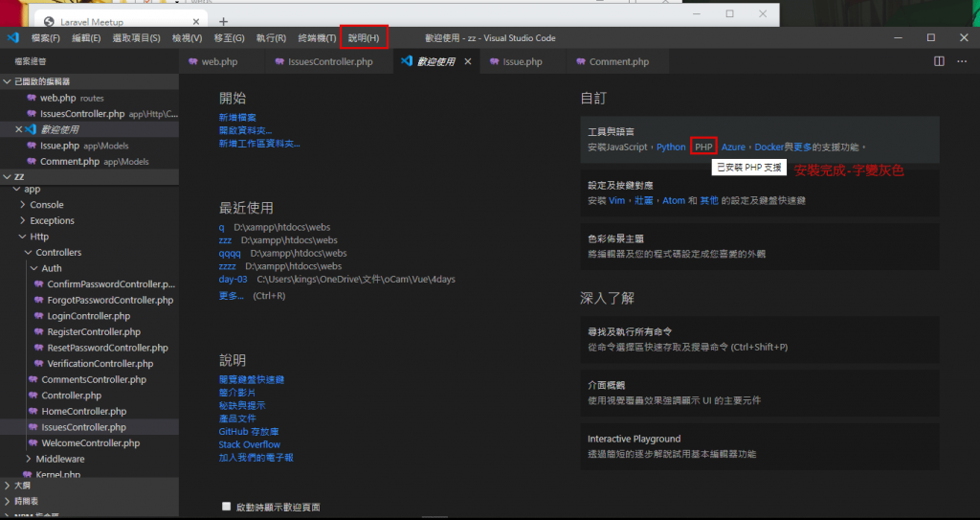This screenshot has height=520, width=980.
Task: Close 歡迎使用 in open editors list
Action: [19, 129]
